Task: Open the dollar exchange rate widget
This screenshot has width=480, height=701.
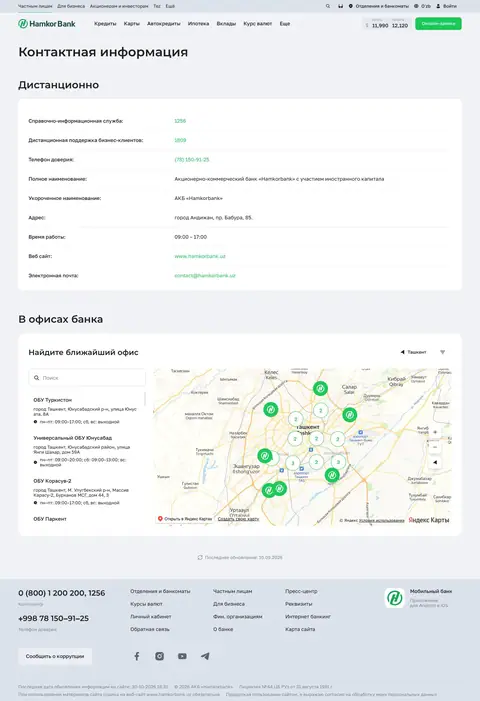Action: coord(387,24)
